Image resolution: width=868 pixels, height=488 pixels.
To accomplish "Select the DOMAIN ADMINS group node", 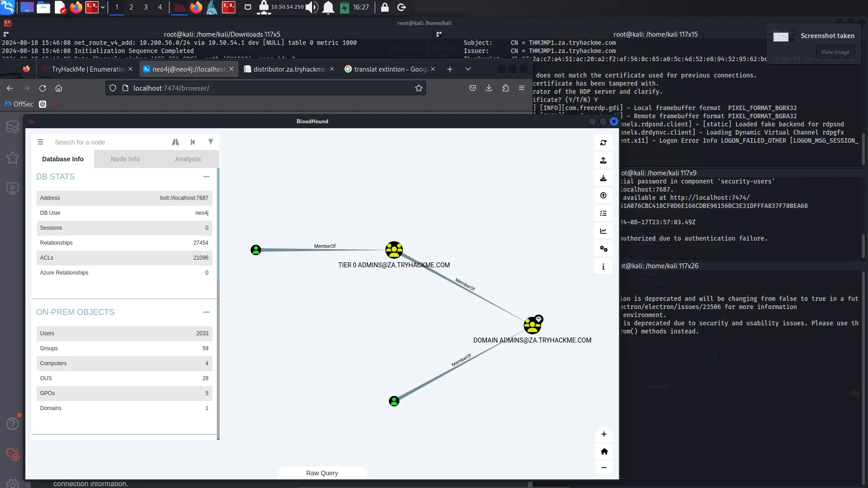I will (532, 325).
